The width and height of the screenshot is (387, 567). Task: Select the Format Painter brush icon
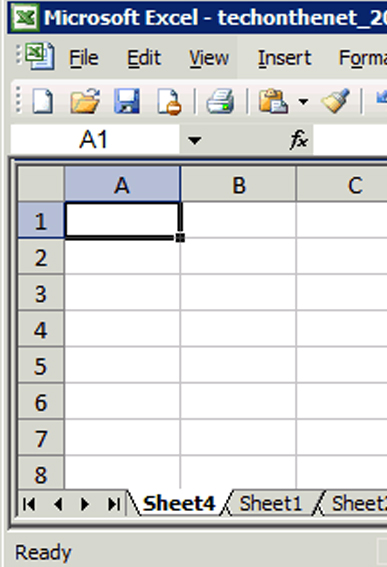pos(336,101)
